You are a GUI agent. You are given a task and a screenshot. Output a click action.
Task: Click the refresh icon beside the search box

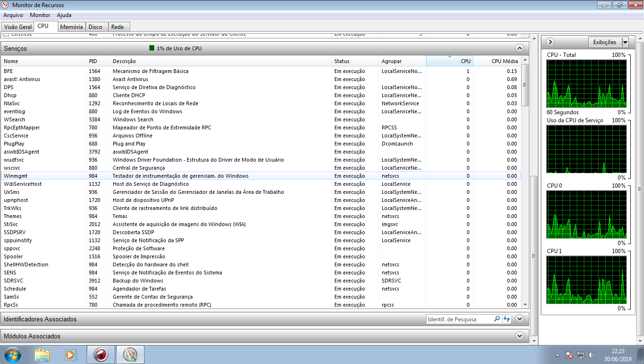[506, 319]
